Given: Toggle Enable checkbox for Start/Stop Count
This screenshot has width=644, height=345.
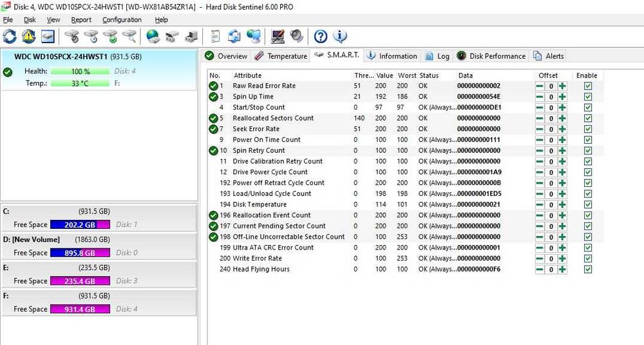Looking at the screenshot, I should [588, 108].
